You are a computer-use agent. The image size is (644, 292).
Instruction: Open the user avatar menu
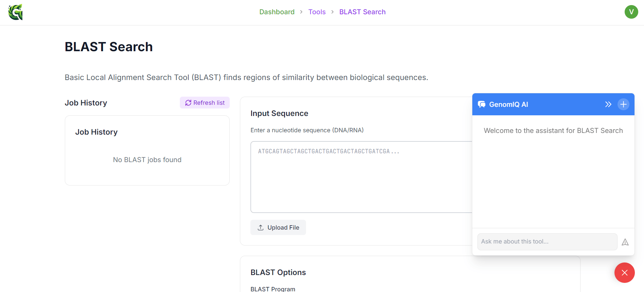tap(631, 12)
